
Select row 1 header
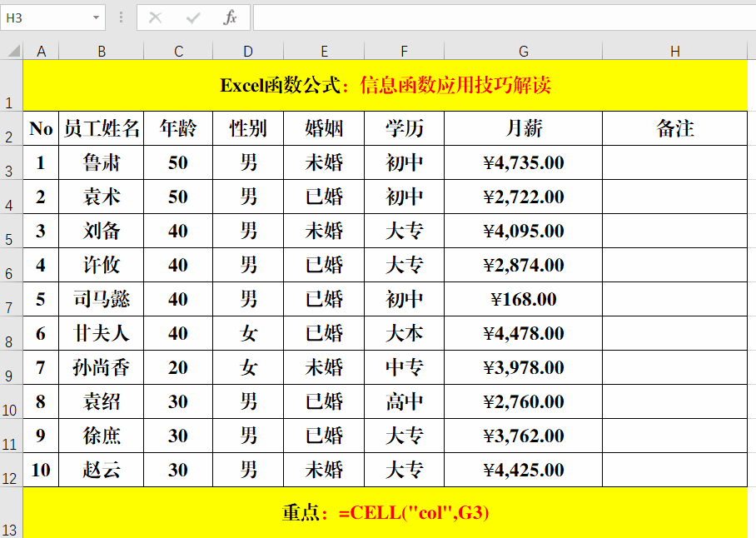11,85
